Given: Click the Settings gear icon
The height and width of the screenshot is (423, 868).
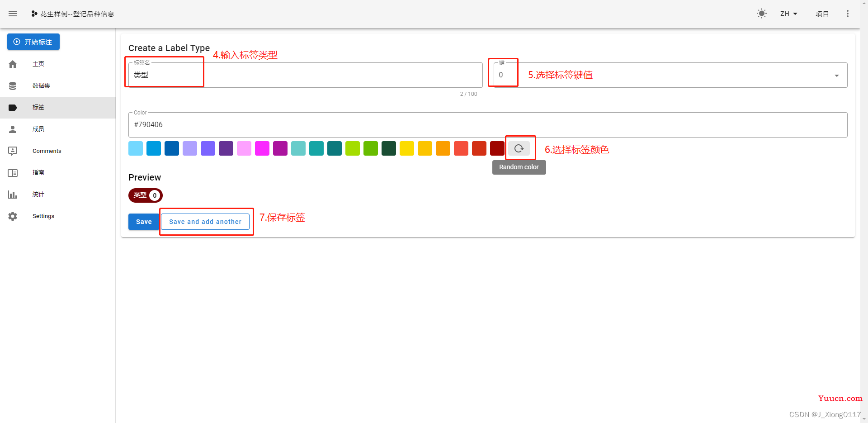Looking at the screenshot, I should [x=13, y=216].
